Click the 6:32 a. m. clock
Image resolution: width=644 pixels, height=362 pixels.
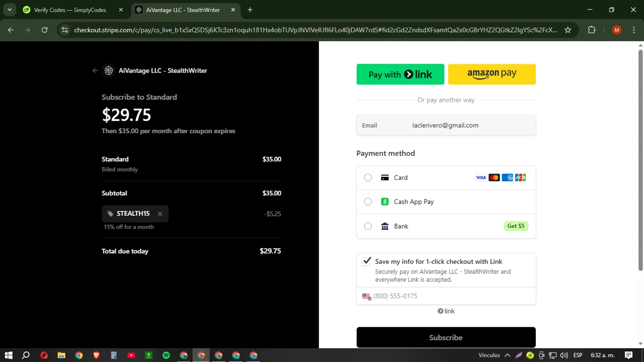[602, 355]
